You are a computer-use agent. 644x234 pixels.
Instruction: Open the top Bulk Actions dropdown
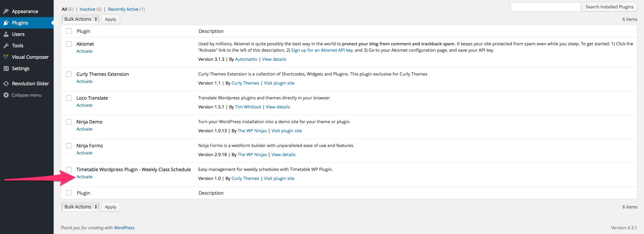pyautogui.click(x=80, y=19)
